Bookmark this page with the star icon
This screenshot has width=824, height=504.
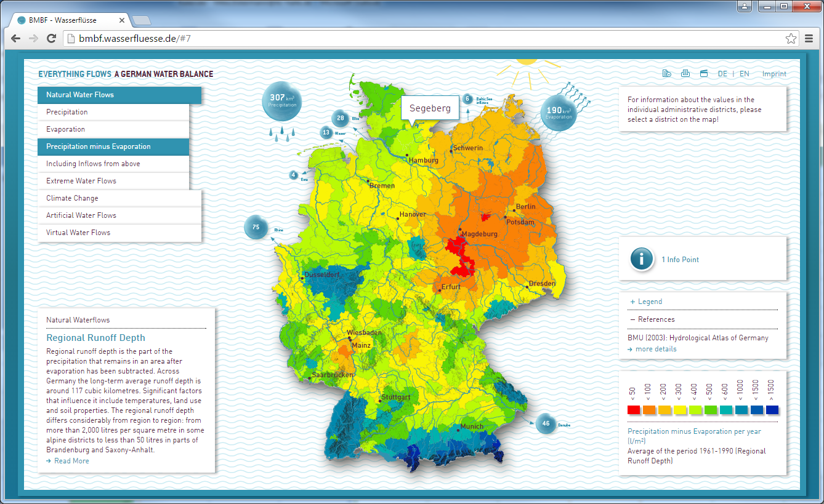click(x=791, y=38)
